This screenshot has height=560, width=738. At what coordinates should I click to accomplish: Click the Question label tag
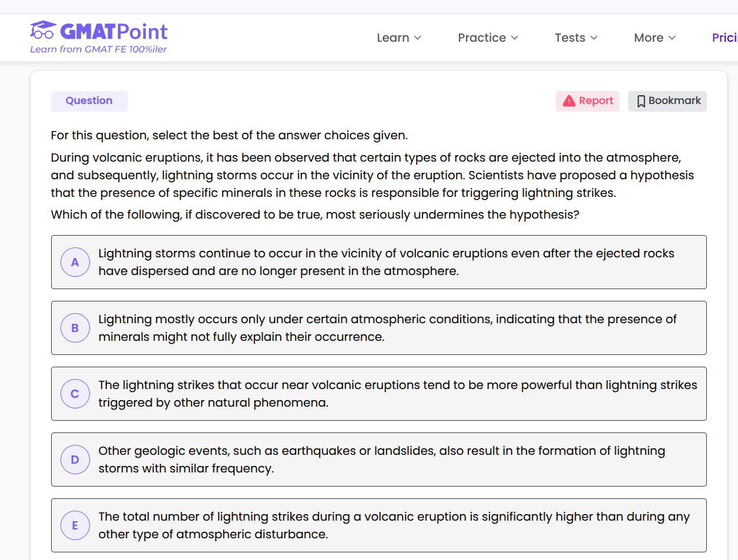click(x=89, y=100)
